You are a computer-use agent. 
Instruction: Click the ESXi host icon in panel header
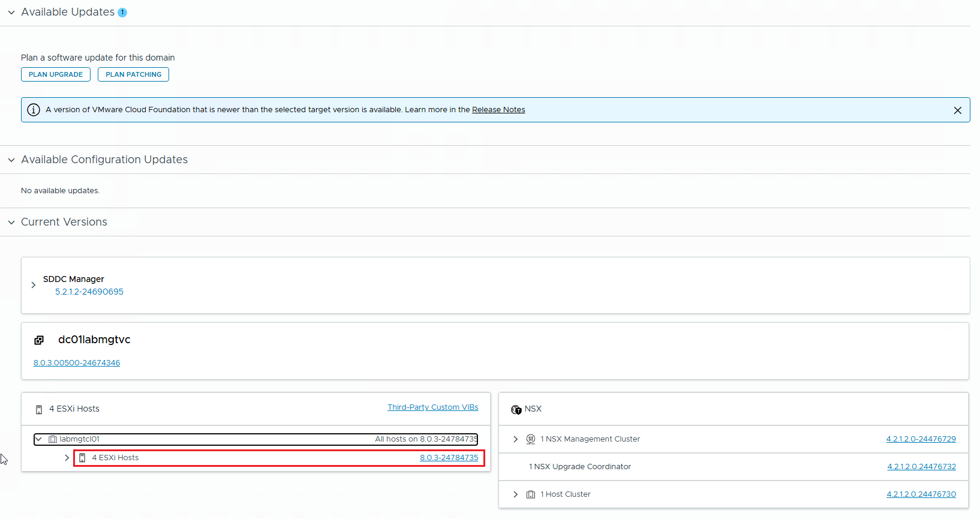coord(39,410)
